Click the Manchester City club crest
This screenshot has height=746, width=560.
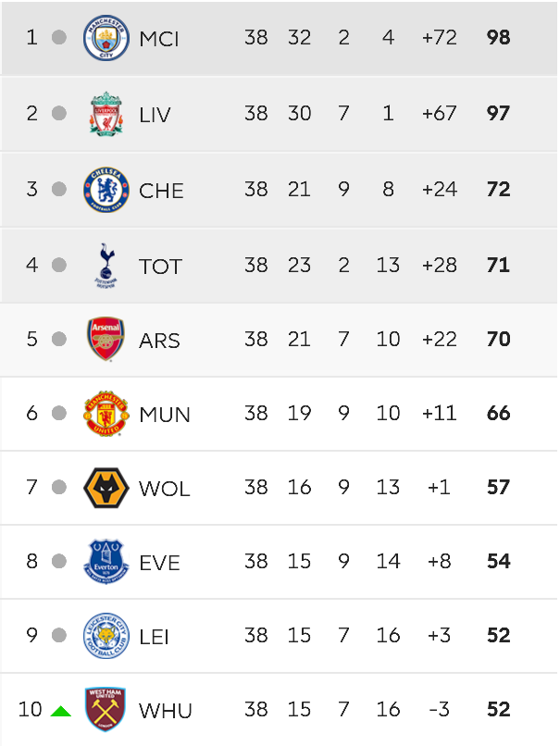pyautogui.click(x=106, y=38)
